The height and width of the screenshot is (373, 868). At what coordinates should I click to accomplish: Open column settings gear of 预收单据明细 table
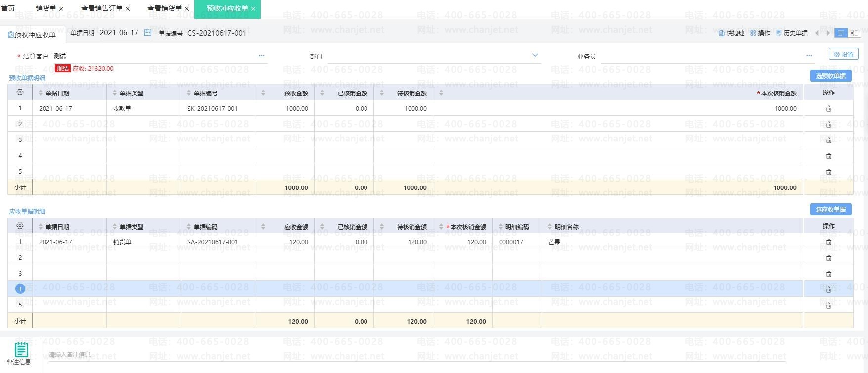(x=20, y=93)
